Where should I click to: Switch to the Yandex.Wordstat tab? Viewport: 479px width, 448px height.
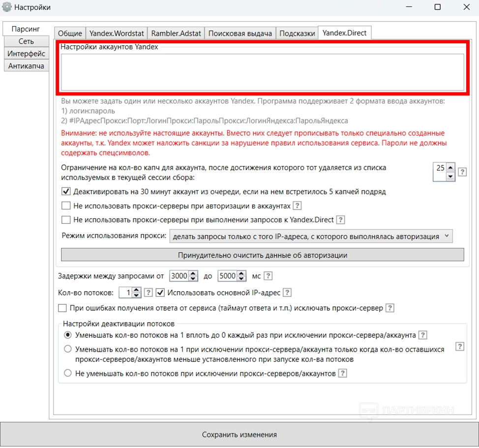coord(117,33)
